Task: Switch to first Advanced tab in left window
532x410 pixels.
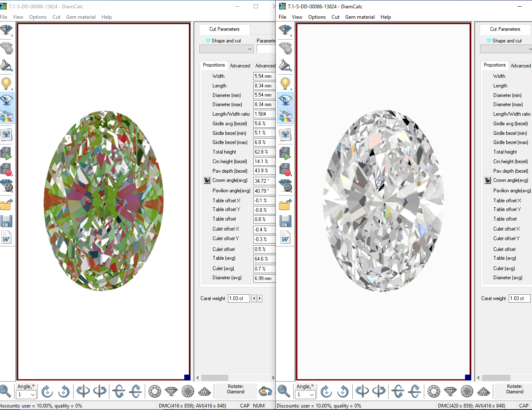Action: pyautogui.click(x=240, y=66)
